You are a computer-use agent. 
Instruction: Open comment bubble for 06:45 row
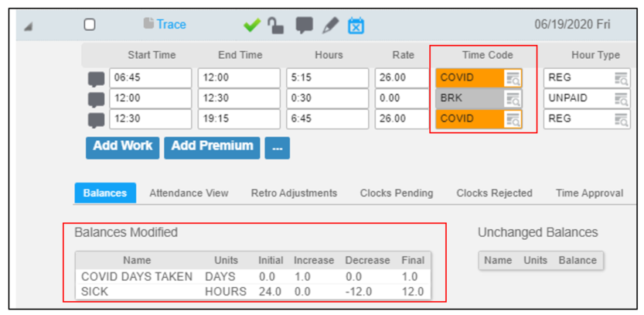(x=96, y=79)
